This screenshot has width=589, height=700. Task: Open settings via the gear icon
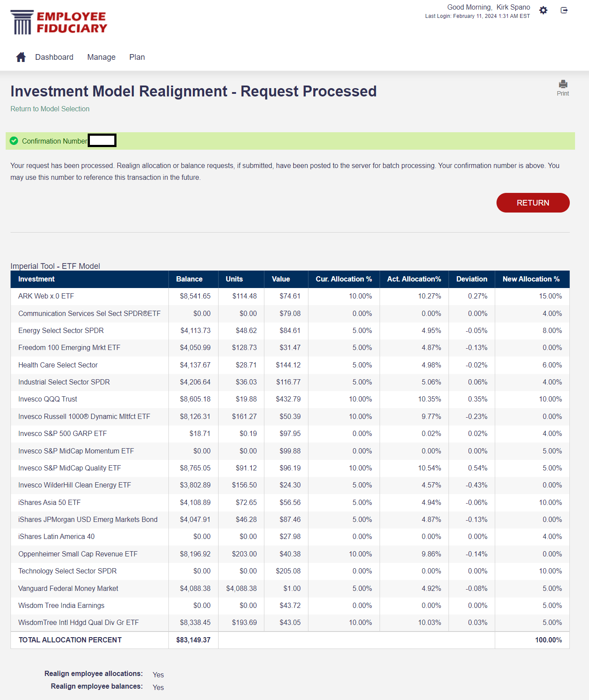click(x=543, y=10)
